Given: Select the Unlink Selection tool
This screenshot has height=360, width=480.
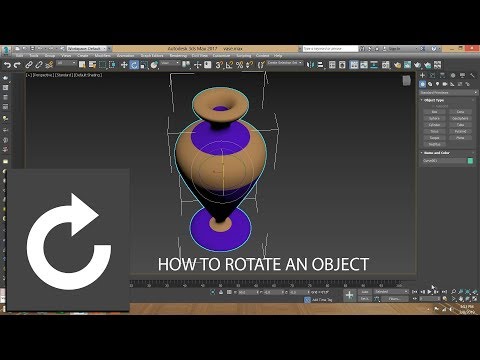Looking at the screenshot, I should coord(39,65).
